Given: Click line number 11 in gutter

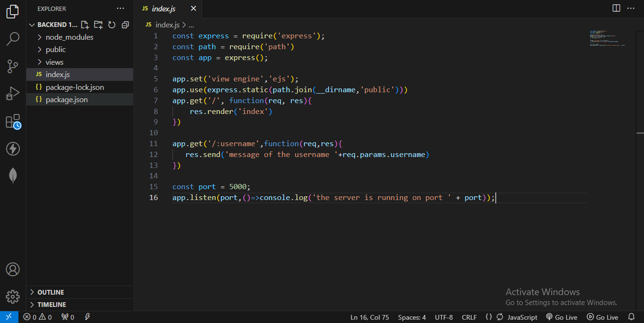Looking at the screenshot, I should pyautogui.click(x=153, y=143).
